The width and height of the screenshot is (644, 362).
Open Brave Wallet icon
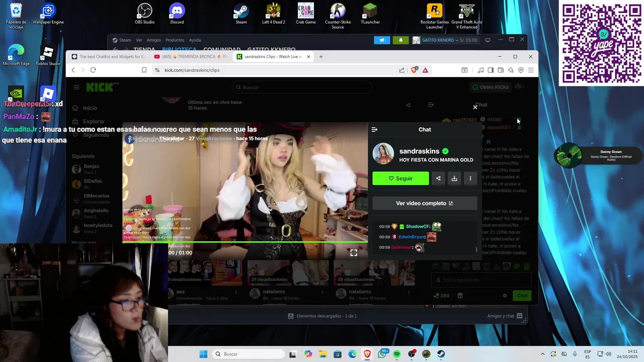click(501, 70)
